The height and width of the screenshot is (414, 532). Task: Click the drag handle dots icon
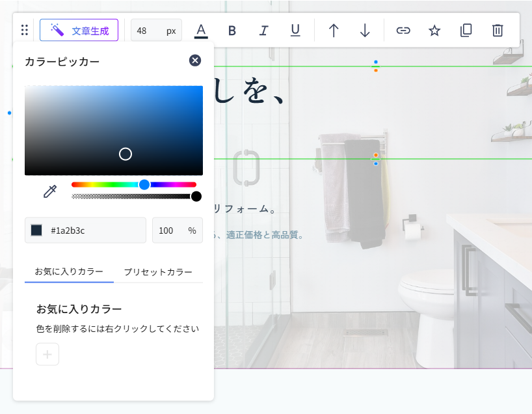25,30
